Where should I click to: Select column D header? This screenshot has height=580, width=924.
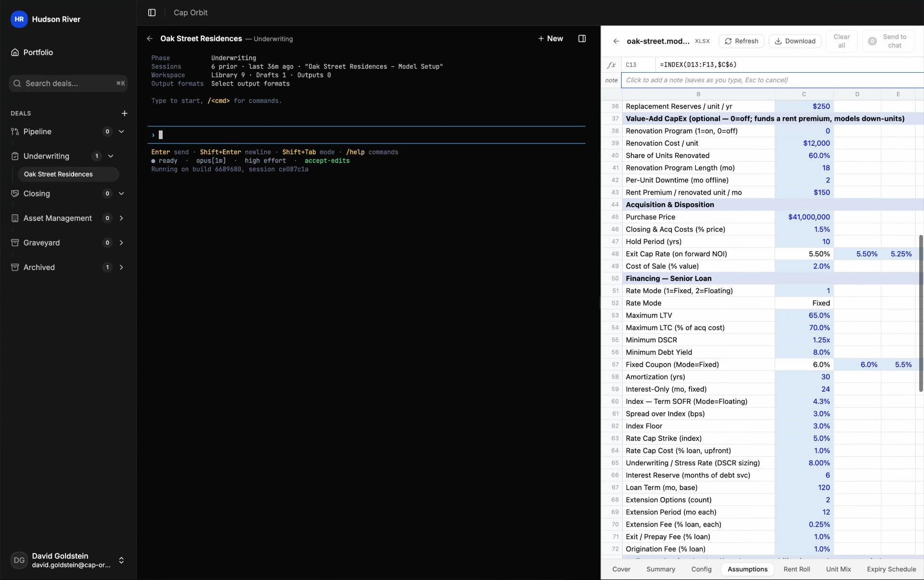pyautogui.click(x=857, y=94)
